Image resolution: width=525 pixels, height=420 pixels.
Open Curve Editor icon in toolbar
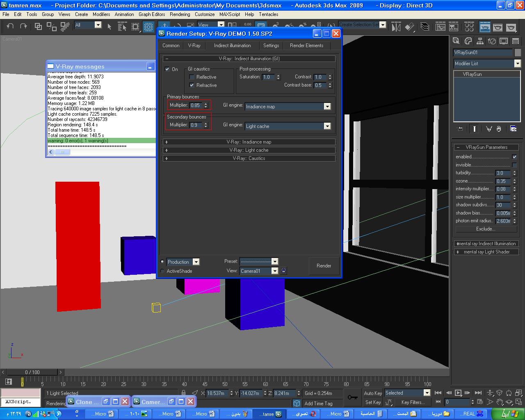coord(441,27)
